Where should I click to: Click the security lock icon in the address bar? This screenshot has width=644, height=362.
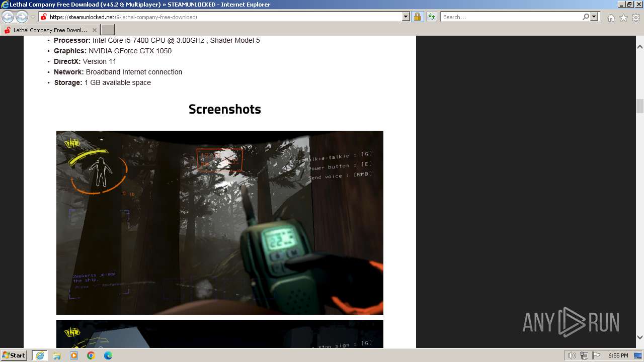point(417,17)
